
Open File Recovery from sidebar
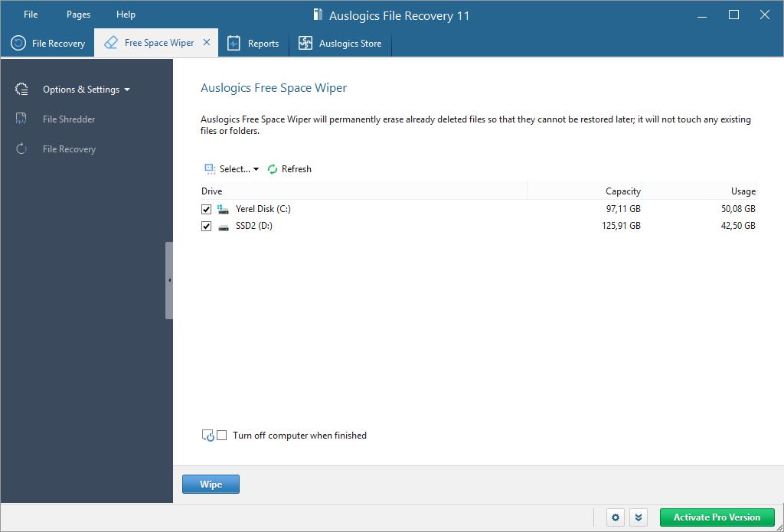[x=69, y=149]
